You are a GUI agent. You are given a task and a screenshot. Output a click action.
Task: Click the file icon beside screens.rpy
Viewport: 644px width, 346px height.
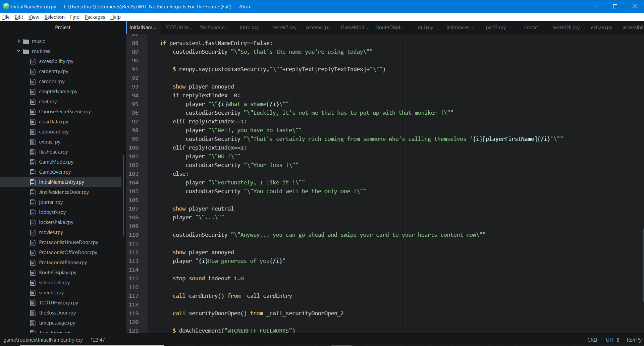coord(33,292)
